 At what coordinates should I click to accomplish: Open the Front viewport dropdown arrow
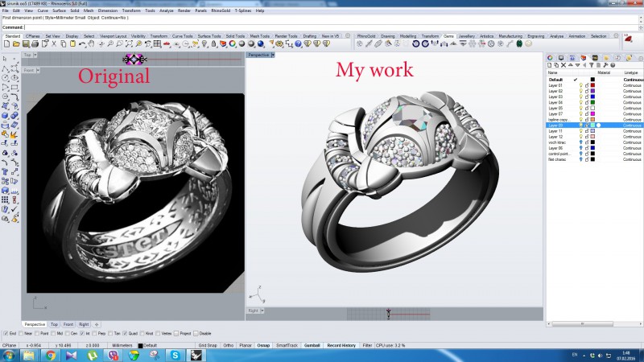38,71
